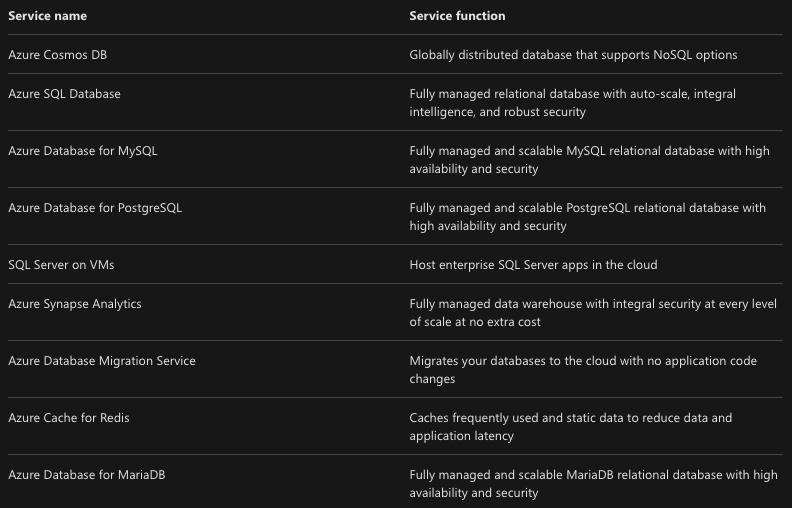Image resolution: width=792 pixels, height=508 pixels.
Task: Click the Service function column header
Action: [x=457, y=16]
